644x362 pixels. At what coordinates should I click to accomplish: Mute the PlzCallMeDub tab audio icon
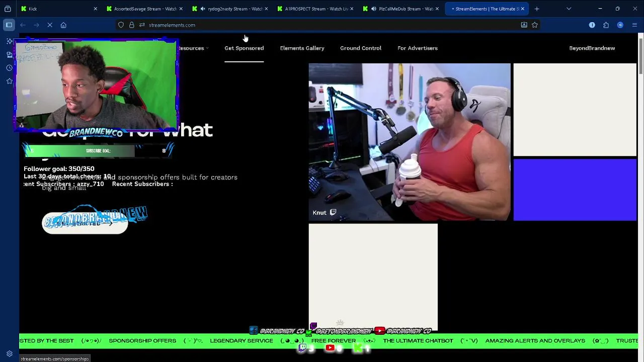tap(374, 9)
